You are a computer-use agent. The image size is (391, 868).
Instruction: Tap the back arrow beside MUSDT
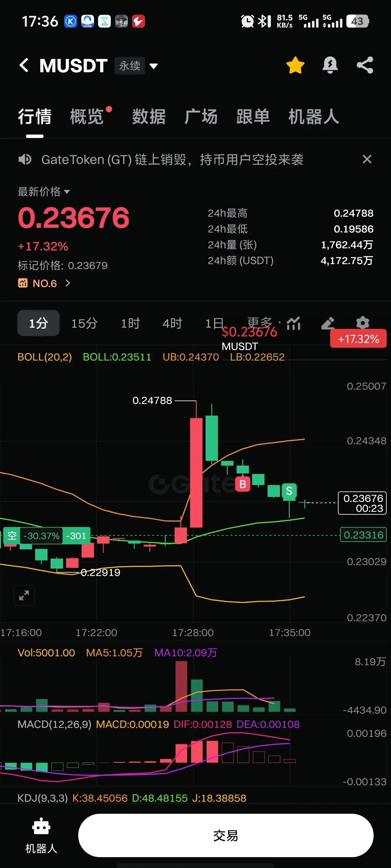point(24,65)
